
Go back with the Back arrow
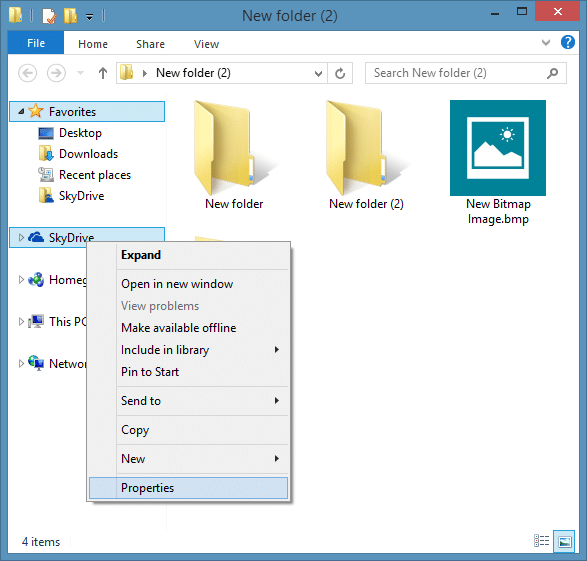point(28,73)
